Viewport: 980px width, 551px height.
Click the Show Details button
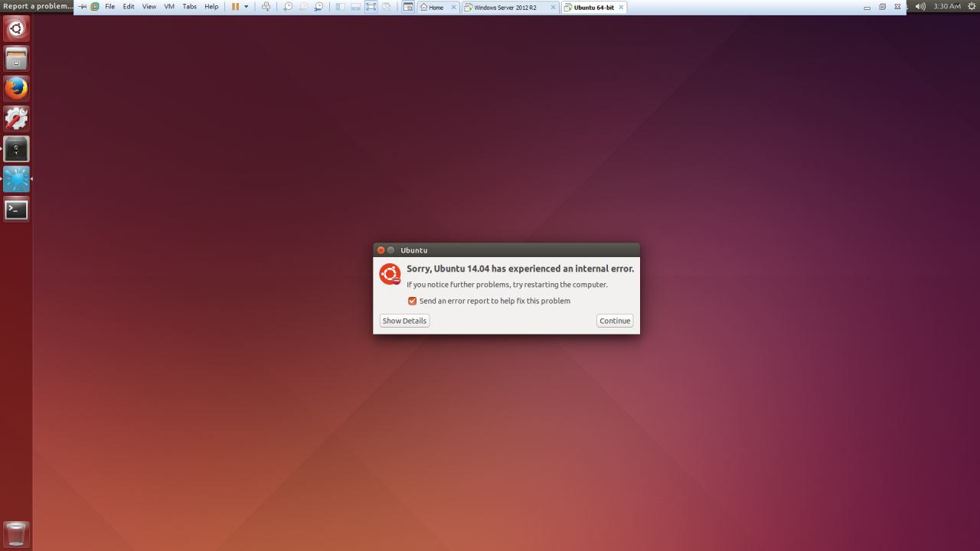[404, 321]
